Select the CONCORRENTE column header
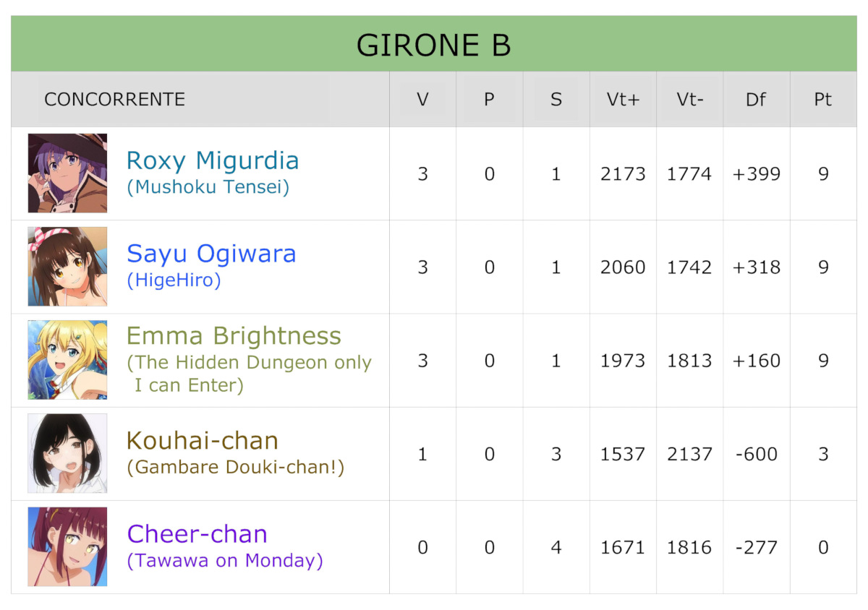This screenshot has height=610, width=868. click(114, 100)
